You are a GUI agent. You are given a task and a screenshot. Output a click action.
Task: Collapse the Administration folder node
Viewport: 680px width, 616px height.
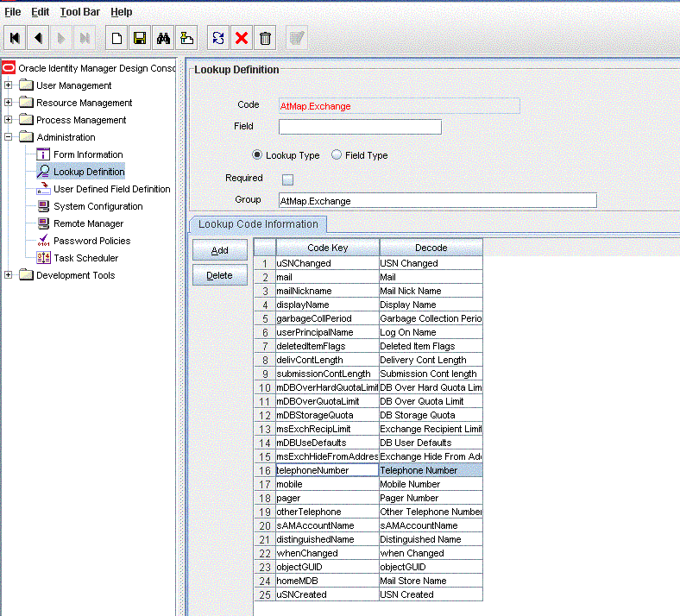click(9, 137)
